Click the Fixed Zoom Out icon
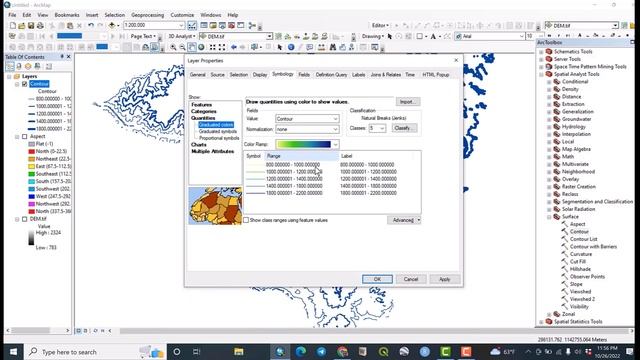The width and height of the screenshot is (640, 360). click(x=222, y=47)
